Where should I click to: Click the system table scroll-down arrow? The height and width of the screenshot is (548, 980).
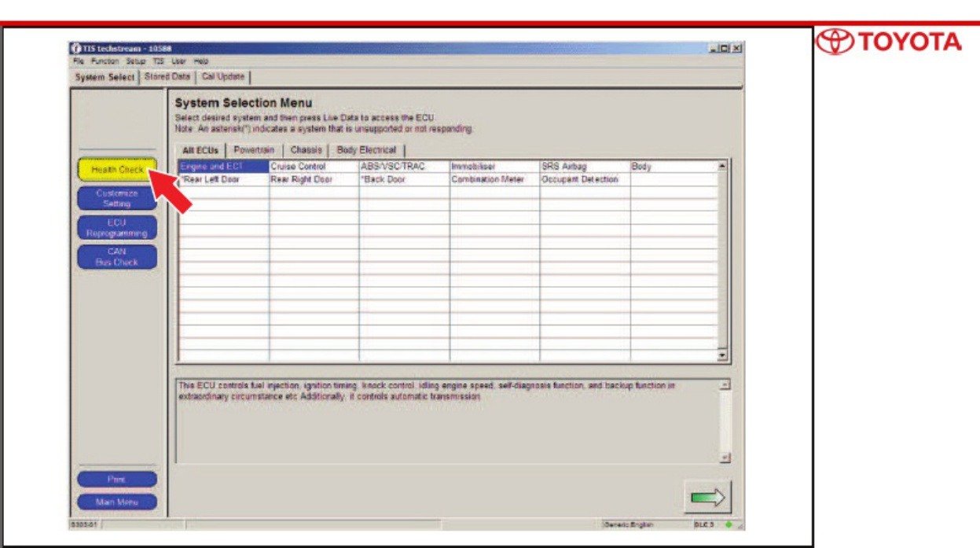723,356
